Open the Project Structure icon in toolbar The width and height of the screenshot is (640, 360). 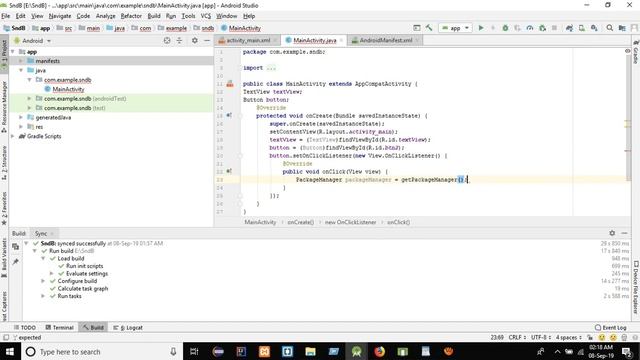[622, 28]
